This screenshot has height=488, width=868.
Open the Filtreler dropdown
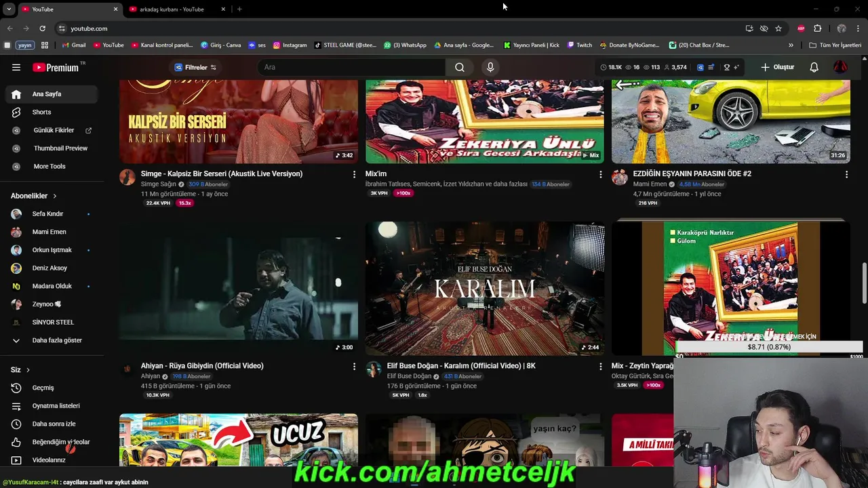click(195, 67)
